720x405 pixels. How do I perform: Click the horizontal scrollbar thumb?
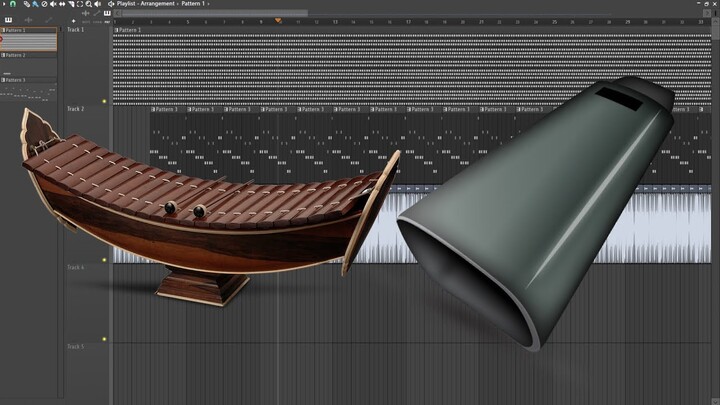215,13
